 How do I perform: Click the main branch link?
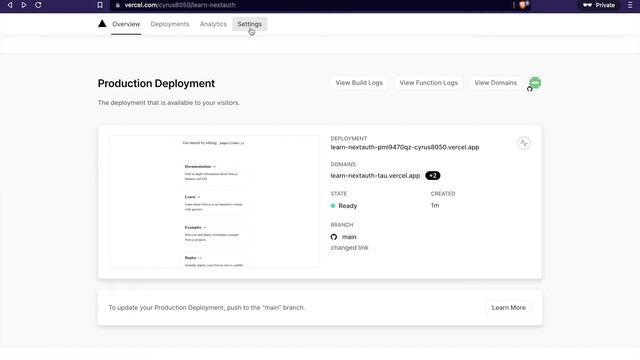click(349, 237)
